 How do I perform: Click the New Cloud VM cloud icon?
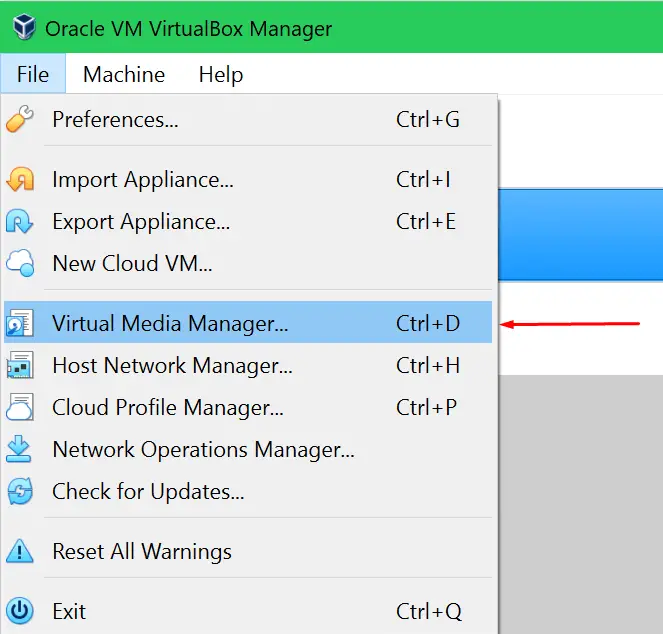(20, 263)
